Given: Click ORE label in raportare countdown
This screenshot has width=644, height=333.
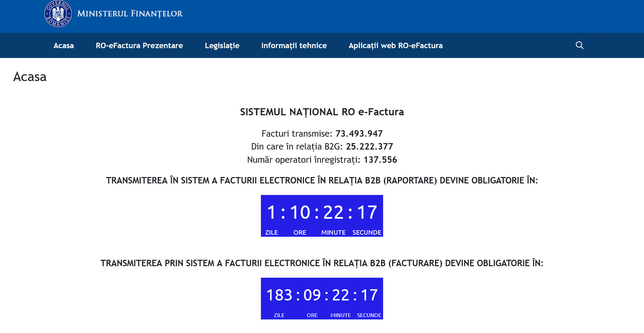Looking at the screenshot, I should (x=300, y=233).
